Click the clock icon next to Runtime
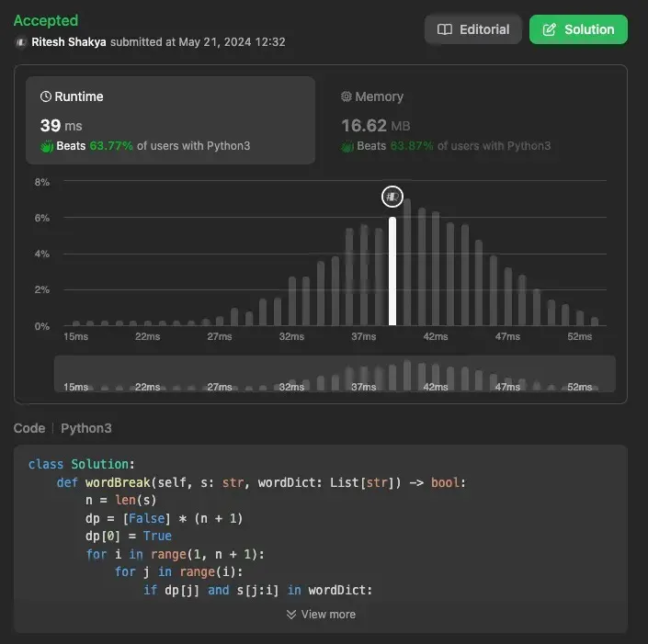 pos(46,96)
